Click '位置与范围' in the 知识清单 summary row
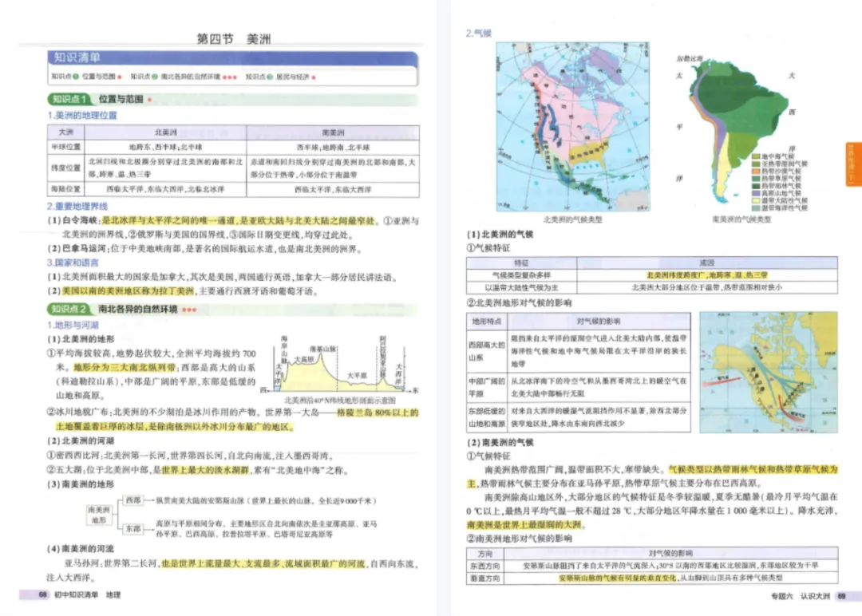The height and width of the screenshot is (616, 862). [x=98, y=77]
